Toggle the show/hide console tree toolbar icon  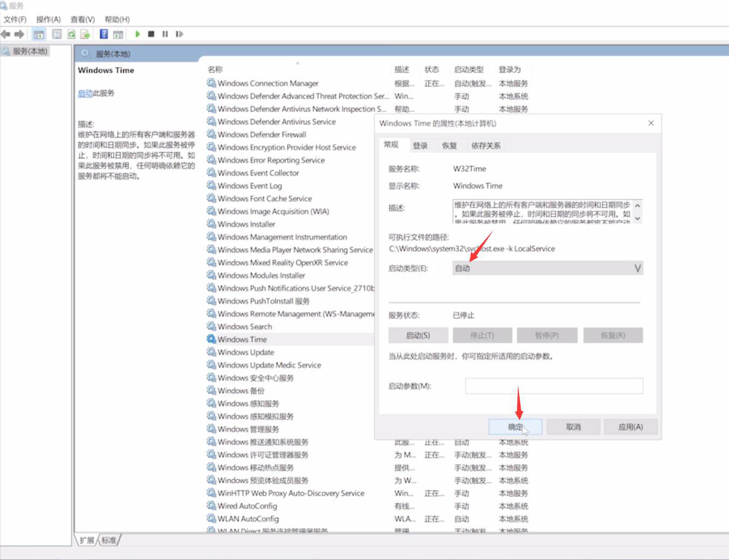[x=39, y=34]
